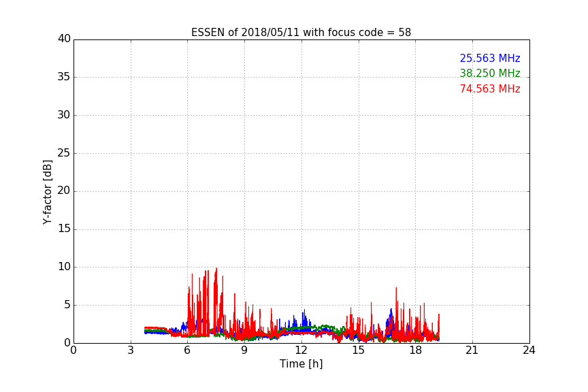Click the y-axis tick label 30
Screen dimensions: 588x392
pyautogui.click(x=64, y=115)
